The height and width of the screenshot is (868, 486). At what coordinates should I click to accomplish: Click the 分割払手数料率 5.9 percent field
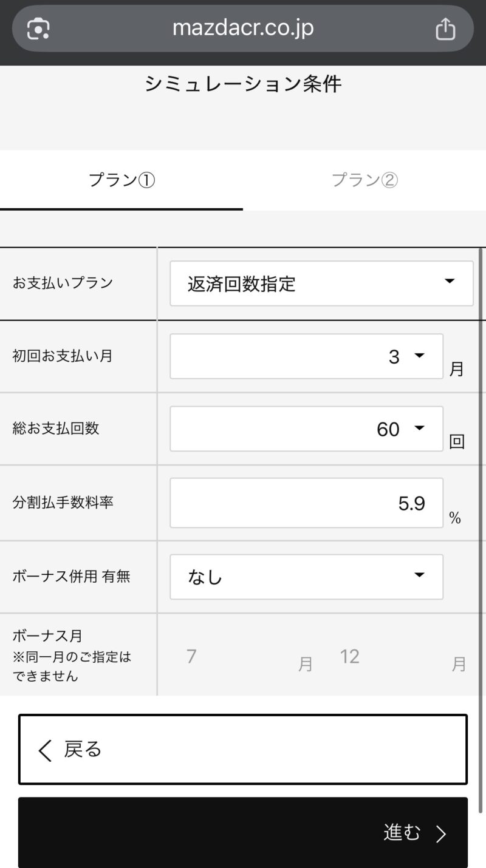click(x=306, y=503)
